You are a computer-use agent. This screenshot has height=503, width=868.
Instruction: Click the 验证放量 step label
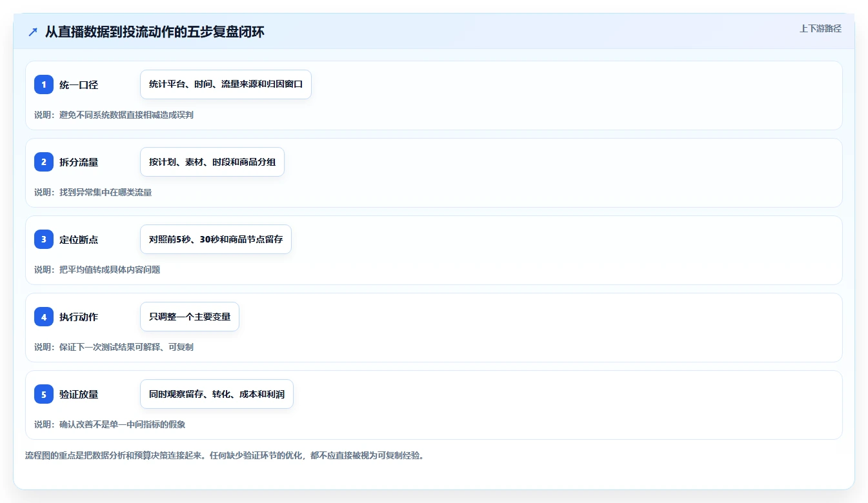79,395
